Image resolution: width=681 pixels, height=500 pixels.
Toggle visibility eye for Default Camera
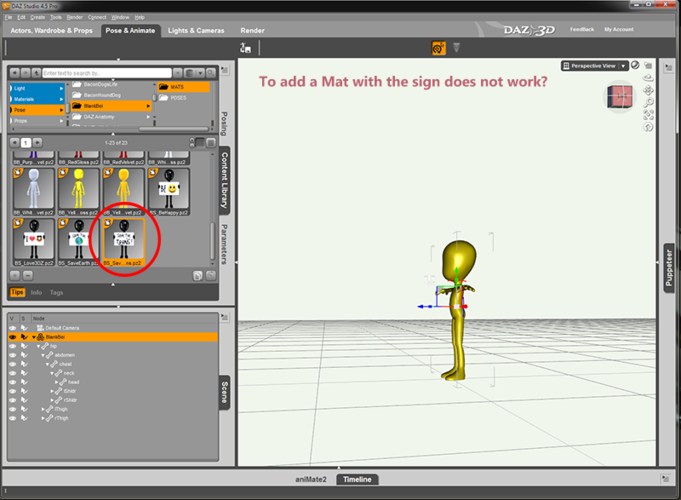pyautogui.click(x=13, y=328)
